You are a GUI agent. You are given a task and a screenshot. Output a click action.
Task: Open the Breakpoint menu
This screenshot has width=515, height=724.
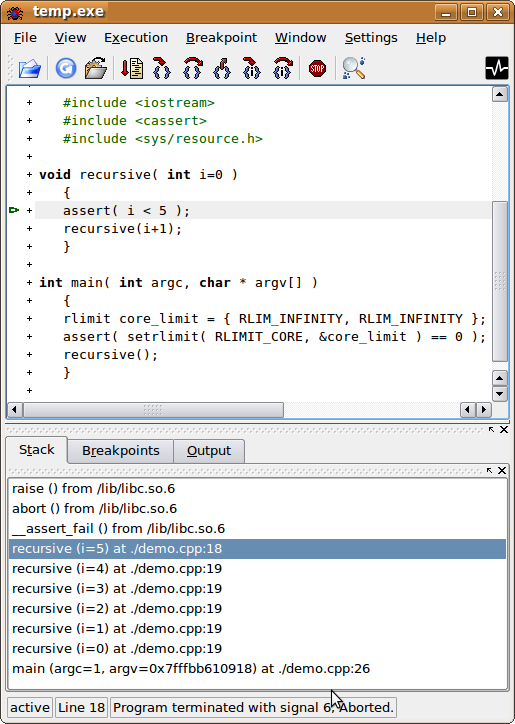221,37
